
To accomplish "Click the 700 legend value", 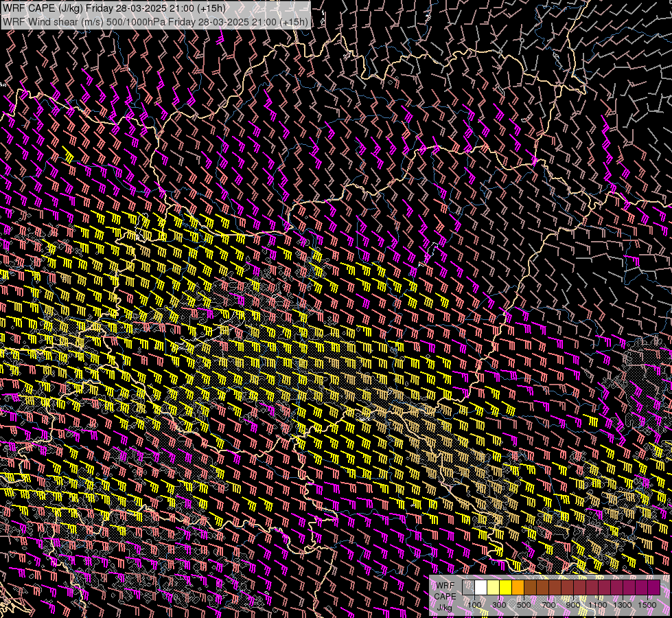I will 548,605.
